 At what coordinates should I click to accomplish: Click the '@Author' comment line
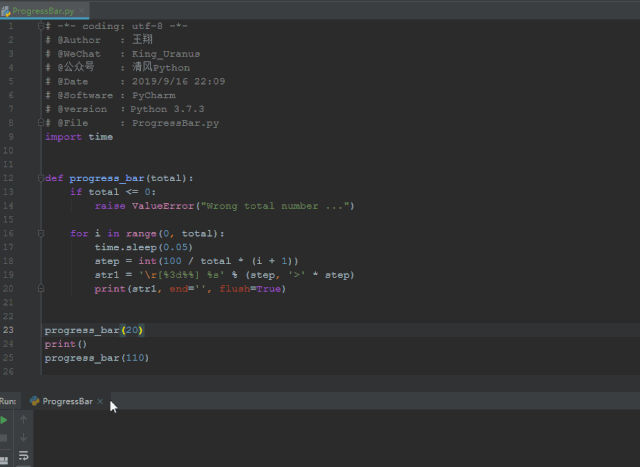(99, 40)
